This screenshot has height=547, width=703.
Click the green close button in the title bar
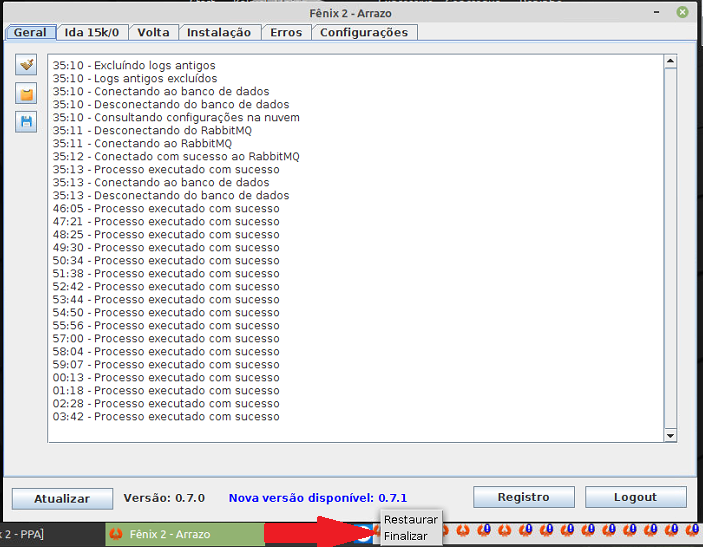click(682, 12)
